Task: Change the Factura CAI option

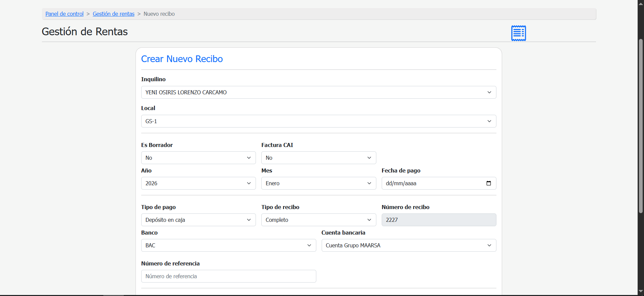Action: [x=318, y=158]
